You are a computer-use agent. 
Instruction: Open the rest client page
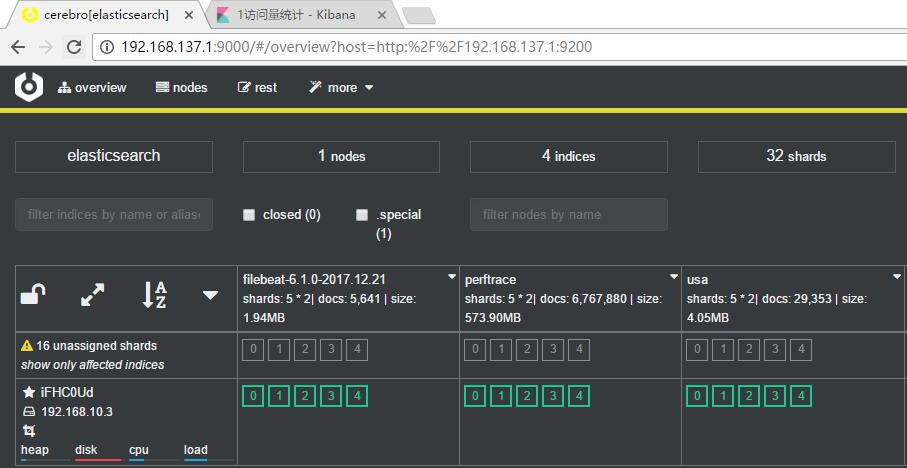(x=257, y=87)
